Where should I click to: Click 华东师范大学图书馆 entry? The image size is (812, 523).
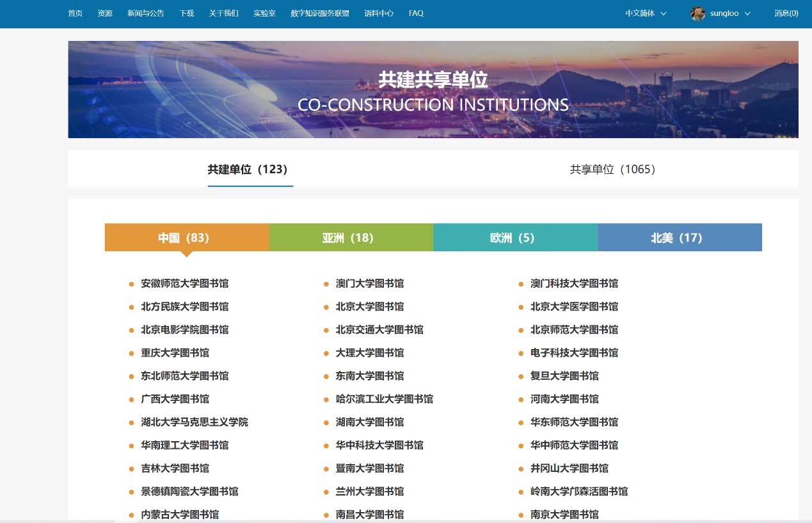click(x=574, y=422)
